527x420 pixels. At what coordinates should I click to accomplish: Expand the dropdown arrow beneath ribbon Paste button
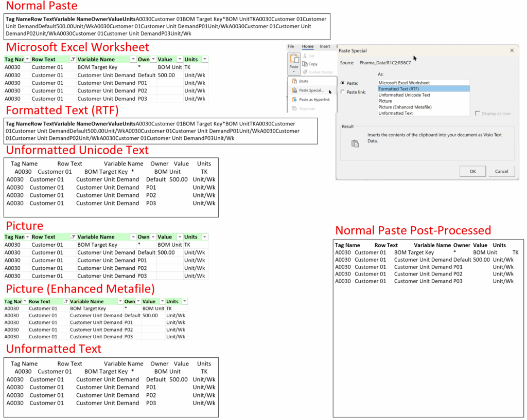(294, 72)
